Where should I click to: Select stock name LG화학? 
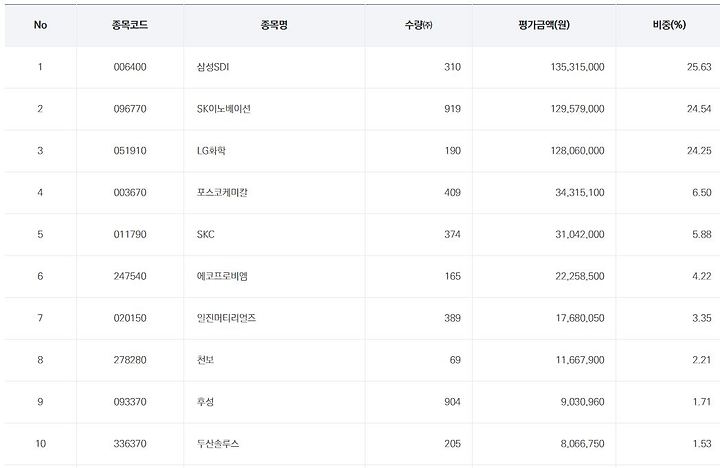pos(211,151)
